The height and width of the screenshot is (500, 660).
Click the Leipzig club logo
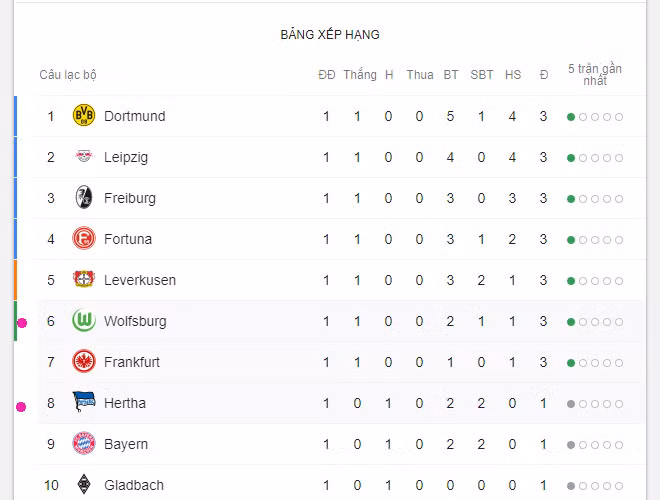click(83, 157)
